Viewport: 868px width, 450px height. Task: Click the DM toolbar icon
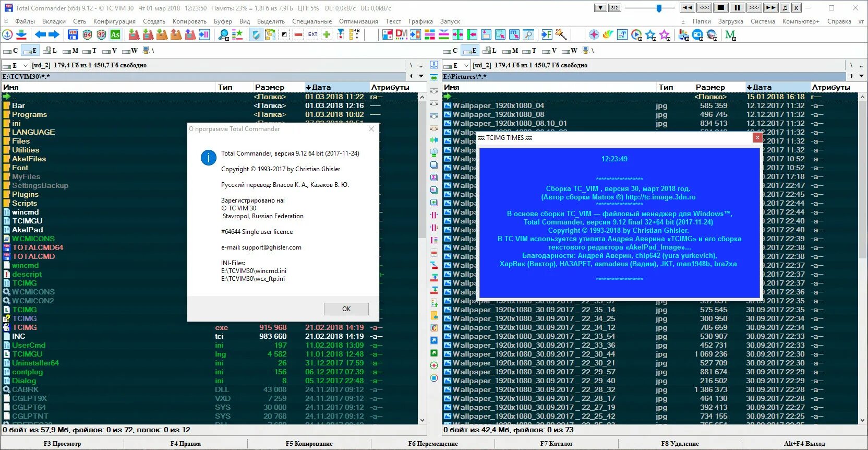(x=401, y=34)
